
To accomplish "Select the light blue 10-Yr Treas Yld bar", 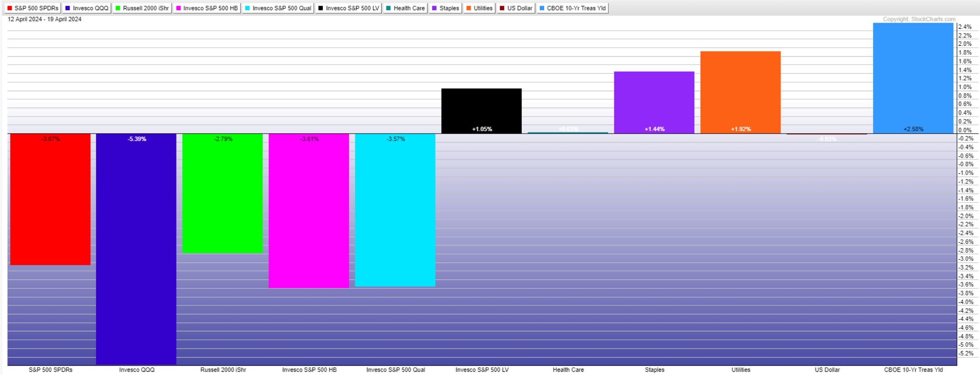I will tap(913, 78).
